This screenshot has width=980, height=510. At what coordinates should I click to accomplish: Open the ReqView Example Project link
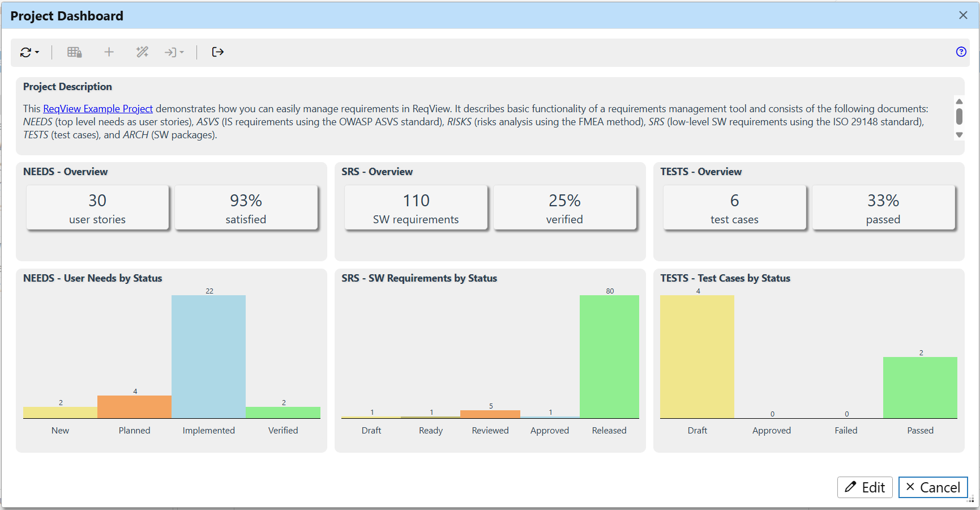click(97, 108)
